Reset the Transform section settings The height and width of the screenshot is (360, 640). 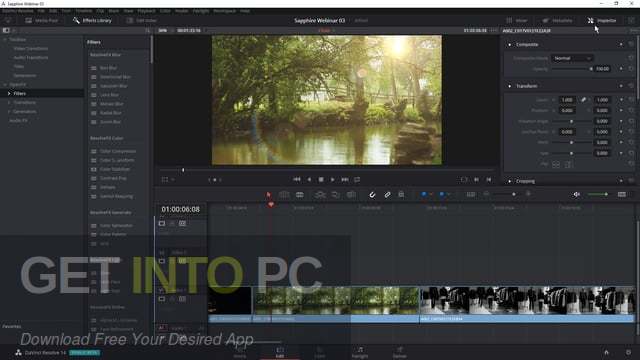coord(631,86)
